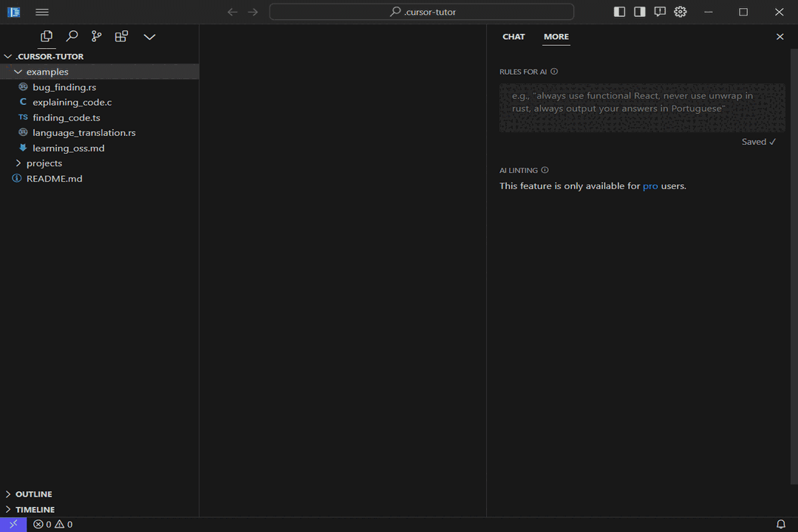The width and height of the screenshot is (798, 532).
Task: Click the pro link under AI Linting
Action: pyautogui.click(x=650, y=185)
